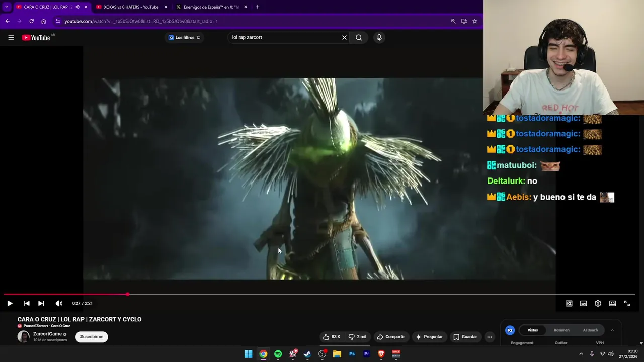Open Brave browser from the taskbar
644x362 pixels.
pyautogui.click(x=381, y=354)
